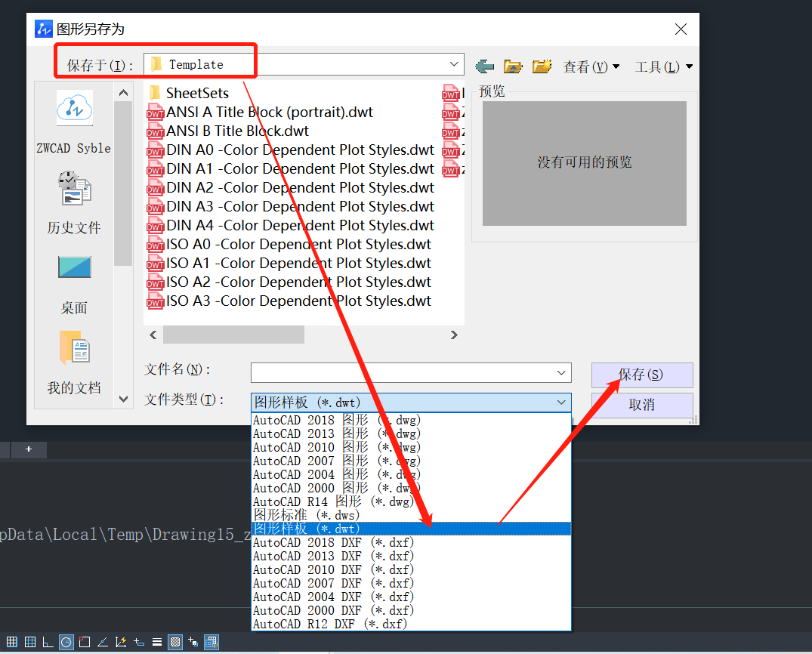Viewport: 812px width, 654px height.
Task: Select ANSI B Title Block.dwt file
Action: tap(228, 131)
